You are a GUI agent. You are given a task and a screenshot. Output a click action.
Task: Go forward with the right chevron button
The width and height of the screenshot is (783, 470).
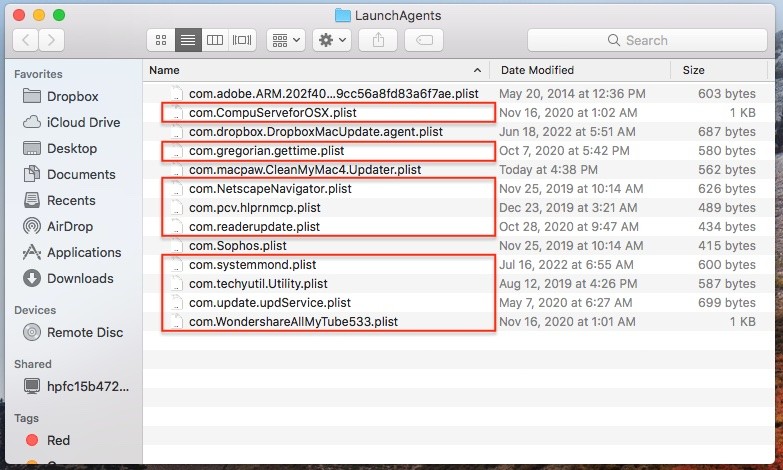point(51,40)
